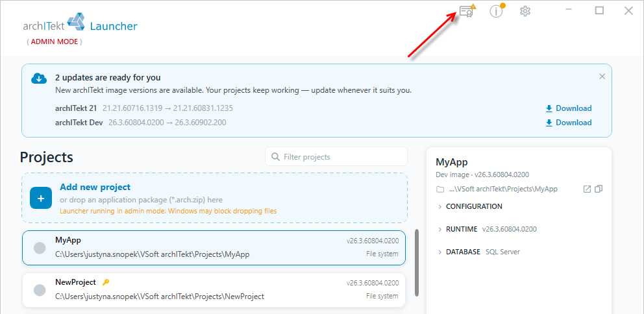Click 'File system' label on the MyApp card

[x=382, y=254]
